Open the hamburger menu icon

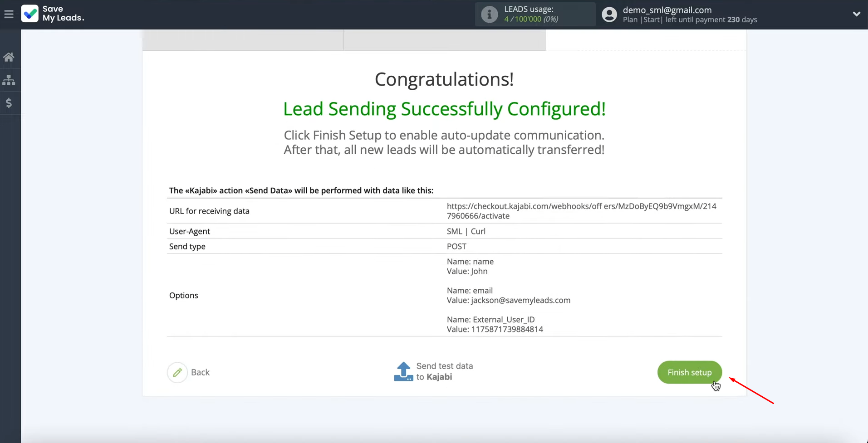click(9, 14)
